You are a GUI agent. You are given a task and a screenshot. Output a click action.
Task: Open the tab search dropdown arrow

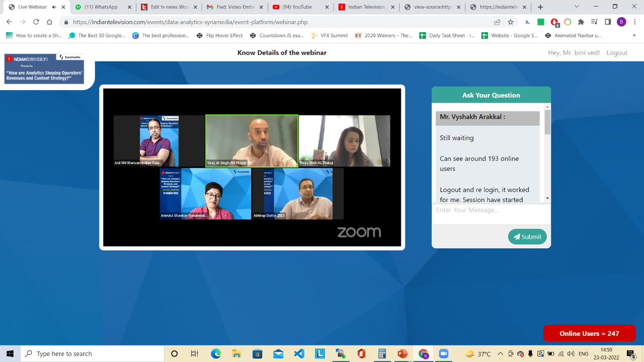click(576, 7)
